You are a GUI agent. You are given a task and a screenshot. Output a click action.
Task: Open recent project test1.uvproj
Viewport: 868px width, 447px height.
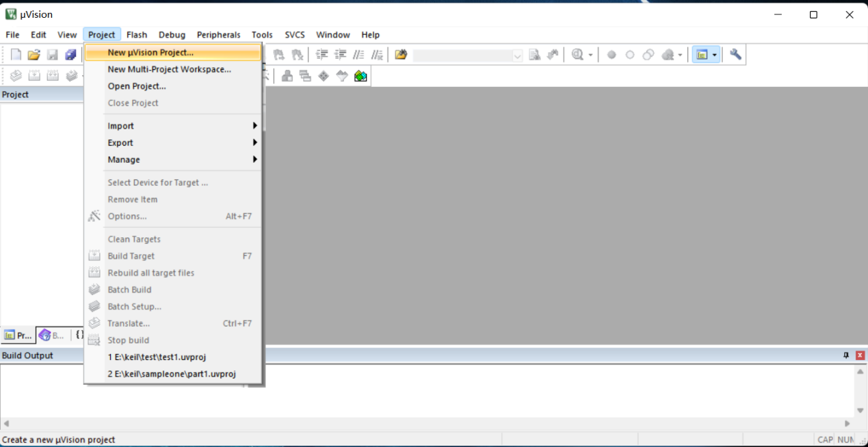173,357
